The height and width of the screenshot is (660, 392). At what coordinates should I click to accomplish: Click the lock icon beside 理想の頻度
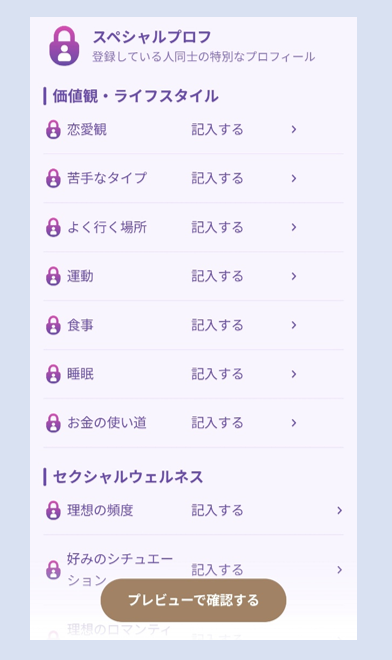[x=53, y=510]
